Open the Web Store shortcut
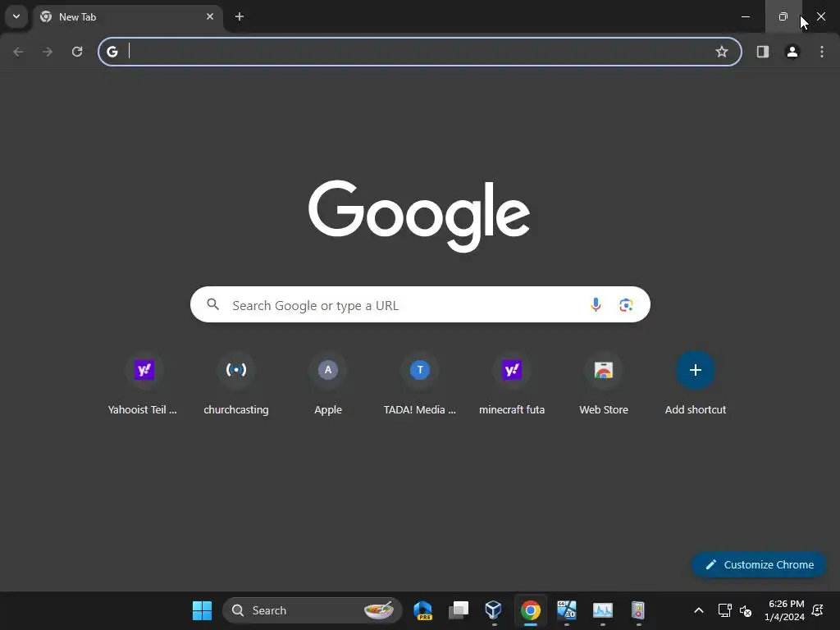 604,385
